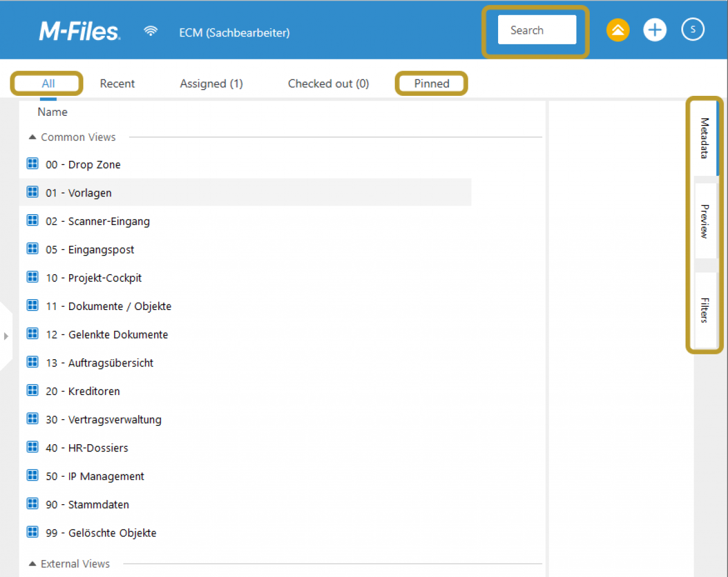
Task: Click the view icon beside 20 - Kreditoren
Action: 33,391
